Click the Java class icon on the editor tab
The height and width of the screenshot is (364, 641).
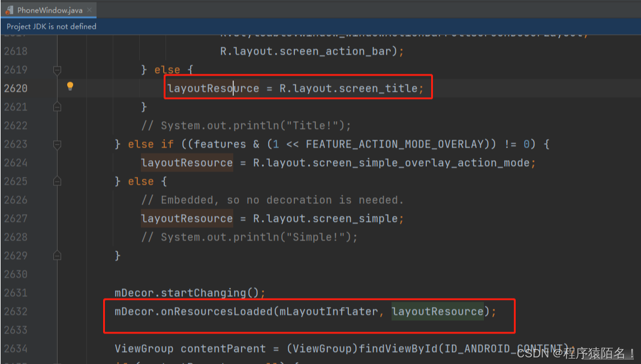(x=10, y=10)
